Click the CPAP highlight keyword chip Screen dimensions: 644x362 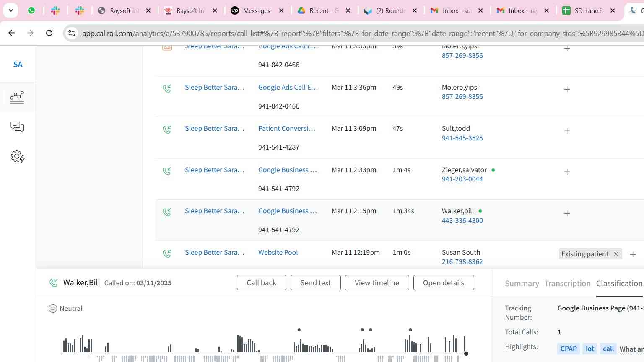pyautogui.click(x=568, y=349)
